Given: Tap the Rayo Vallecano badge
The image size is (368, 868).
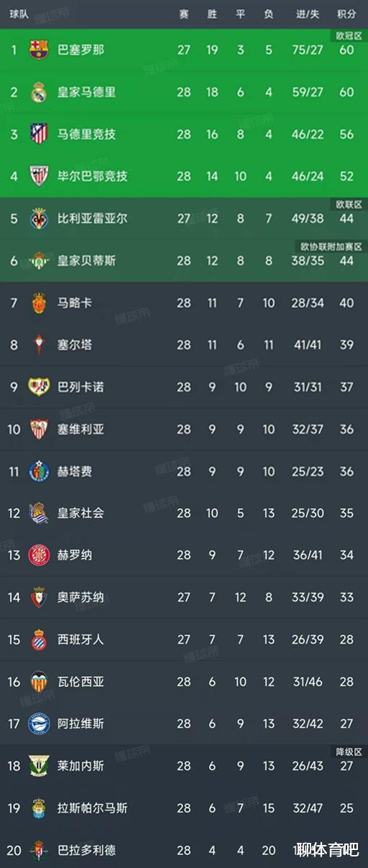Looking at the screenshot, I should [38, 387].
